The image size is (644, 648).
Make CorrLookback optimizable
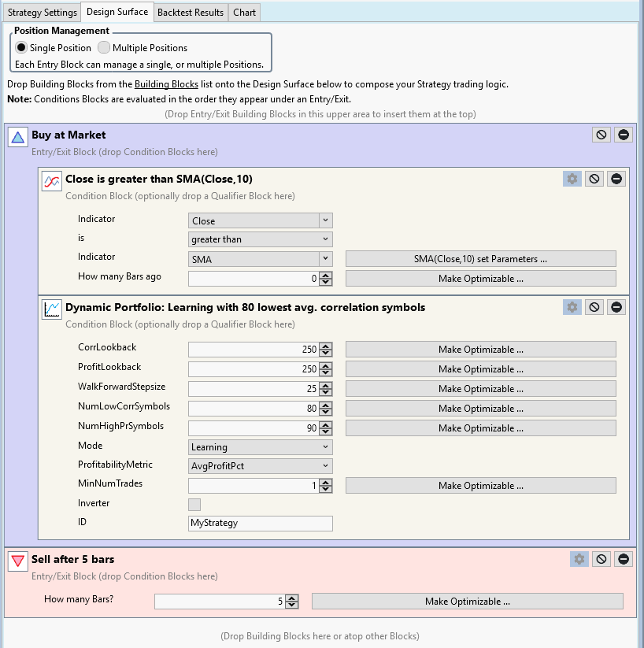(x=481, y=350)
